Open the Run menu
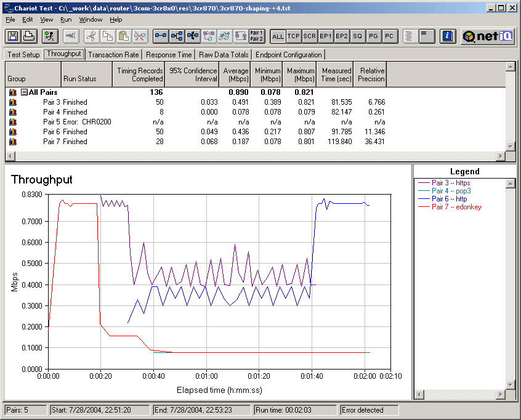Screen dimensions: 521x420 point(66,20)
